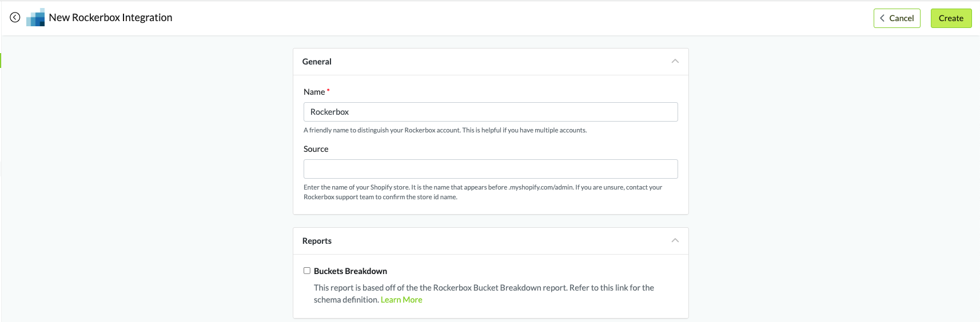Click the New Rockerbox Integration page title
The image size is (980, 322).
pos(110,18)
